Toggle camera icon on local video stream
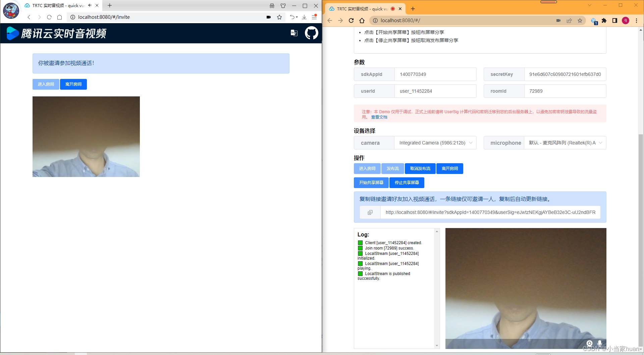The height and width of the screenshot is (355, 644). tap(589, 343)
